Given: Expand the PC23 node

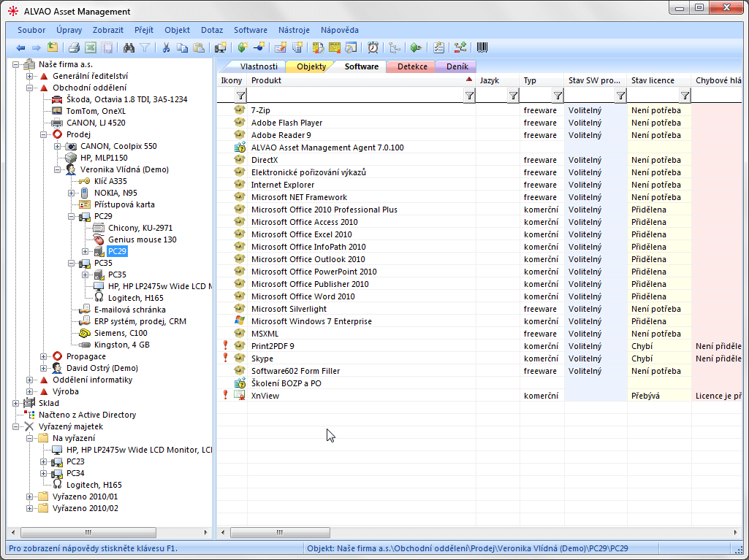Looking at the screenshot, I should coord(43,462).
